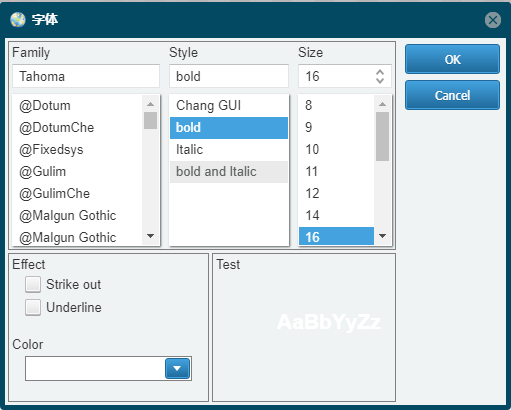The image size is (511, 410).
Task: Close the font dialog with X icon
Action: (493, 20)
